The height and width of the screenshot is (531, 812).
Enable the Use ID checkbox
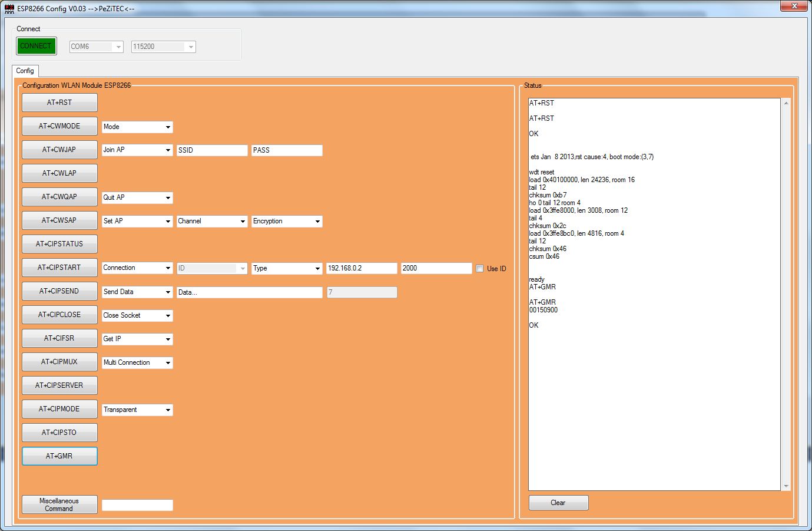[x=480, y=269]
